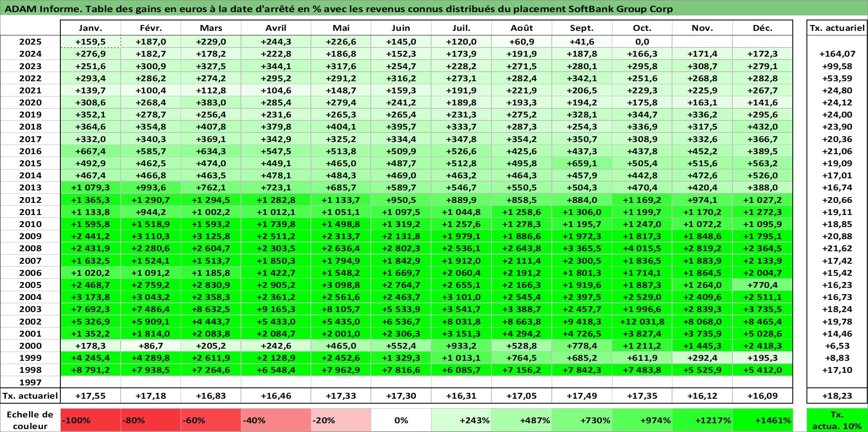The height and width of the screenshot is (432, 868).
Task: Click the +8 791,2 cell for Janv. 1998
Action: (x=91, y=370)
